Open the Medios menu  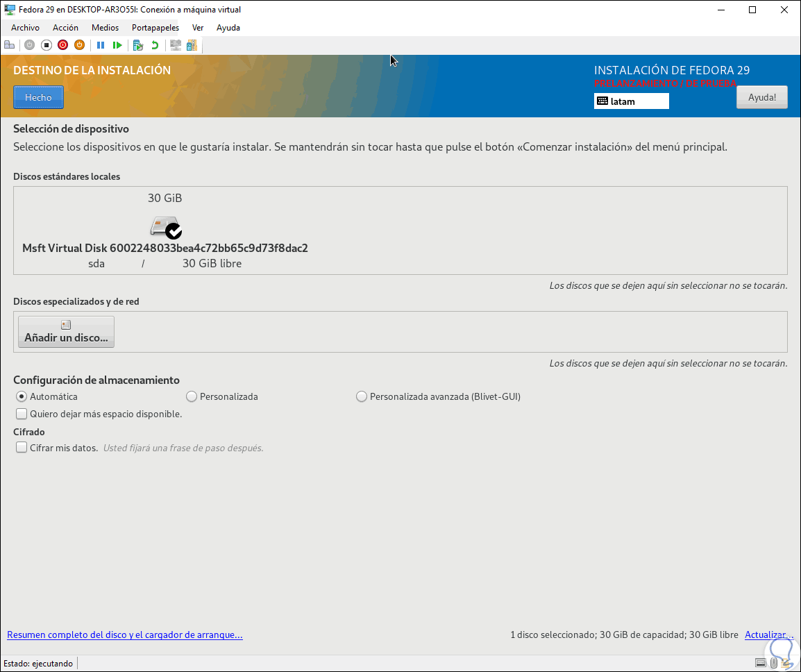[106, 28]
